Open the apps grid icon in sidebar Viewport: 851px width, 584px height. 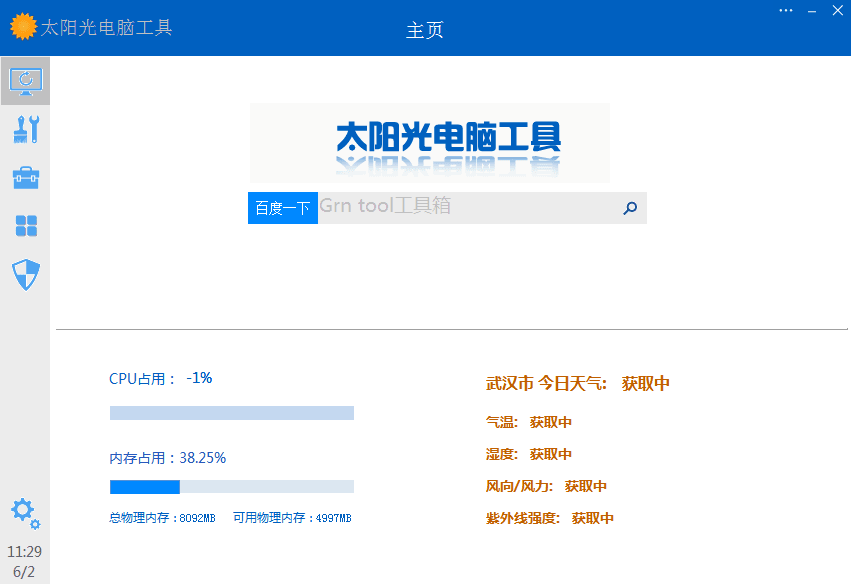24,226
